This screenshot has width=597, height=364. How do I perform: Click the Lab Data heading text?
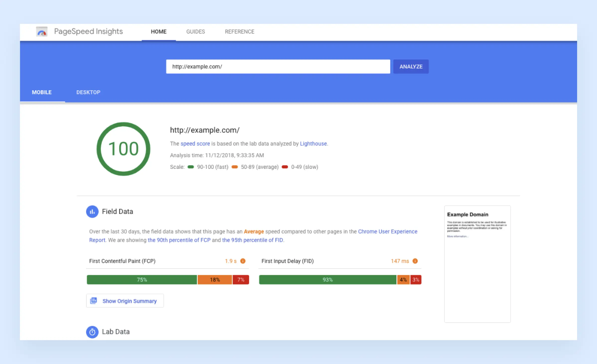pyautogui.click(x=116, y=332)
